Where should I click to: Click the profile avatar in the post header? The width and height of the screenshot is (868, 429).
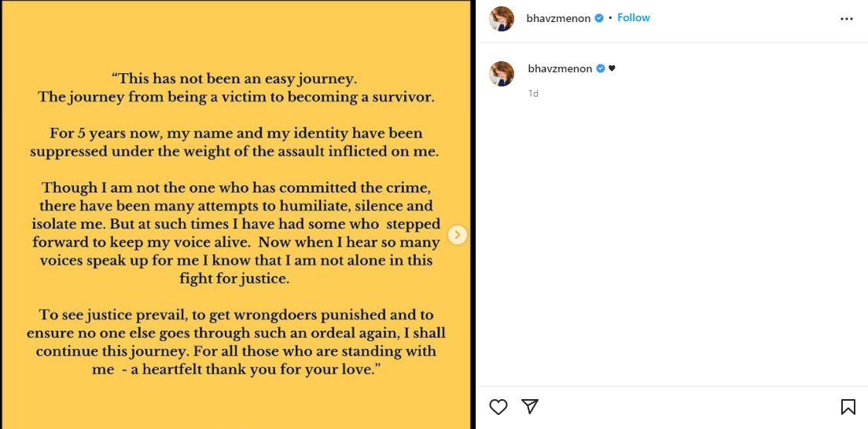502,19
